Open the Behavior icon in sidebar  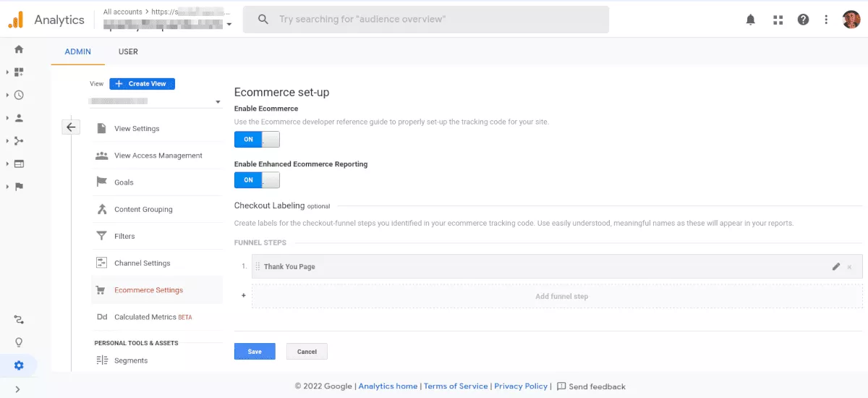[19, 164]
